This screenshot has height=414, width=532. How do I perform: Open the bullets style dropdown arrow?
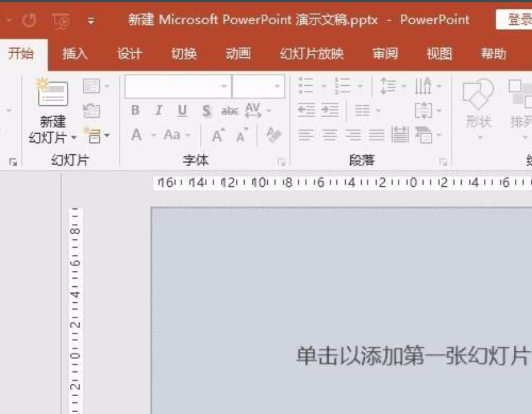324,86
